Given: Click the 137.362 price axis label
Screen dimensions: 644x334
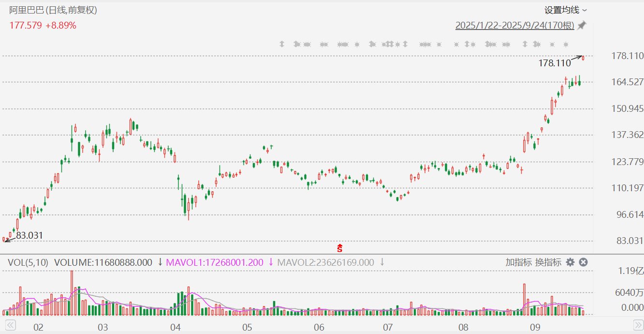Looking at the screenshot, I should coord(628,135).
